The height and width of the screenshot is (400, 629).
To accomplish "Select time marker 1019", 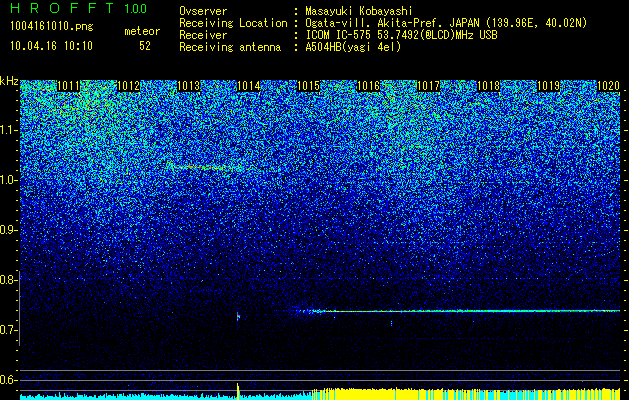I will click(x=548, y=86).
